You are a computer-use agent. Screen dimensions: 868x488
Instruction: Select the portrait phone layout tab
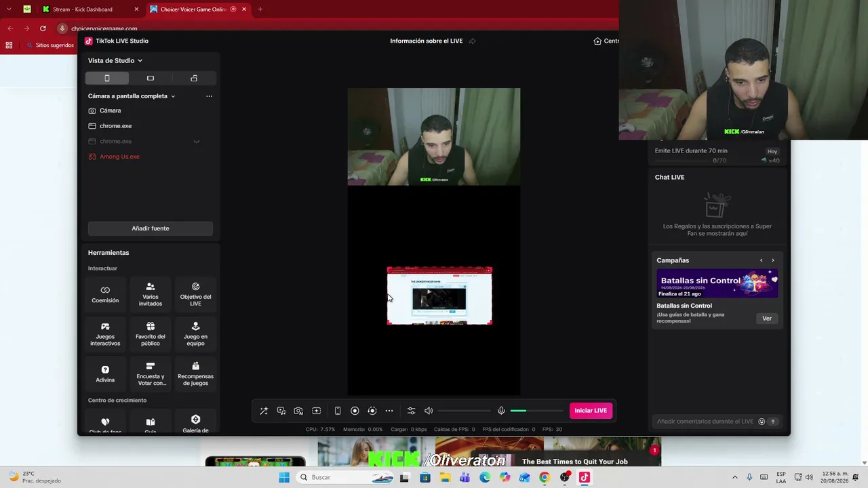tap(107, 79)
